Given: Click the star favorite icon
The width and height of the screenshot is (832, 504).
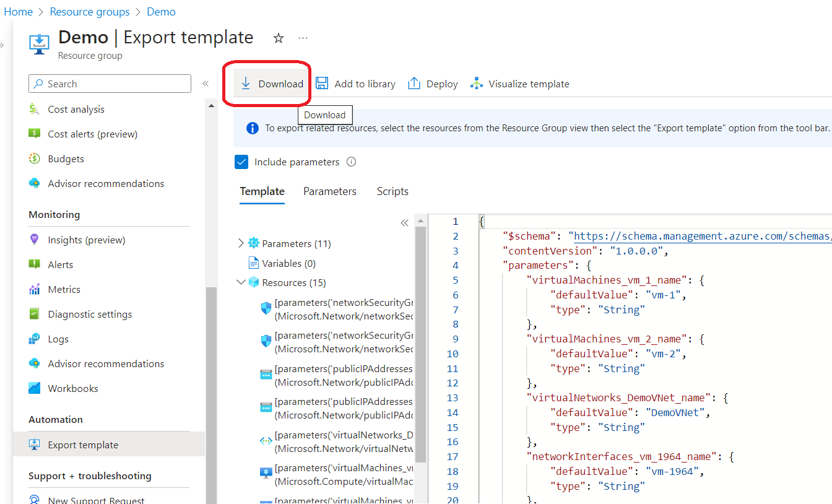Looking at the screenshot, I should pos(278,38).
